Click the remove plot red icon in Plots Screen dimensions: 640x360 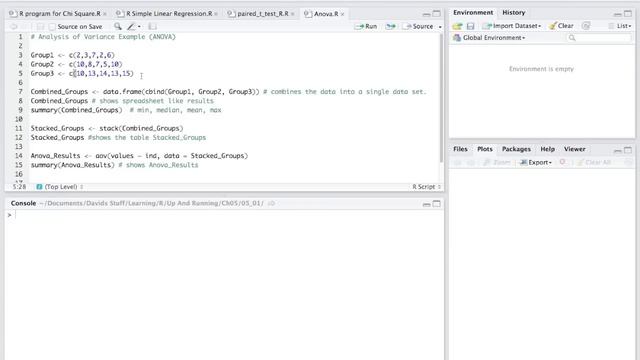[562, 162]
